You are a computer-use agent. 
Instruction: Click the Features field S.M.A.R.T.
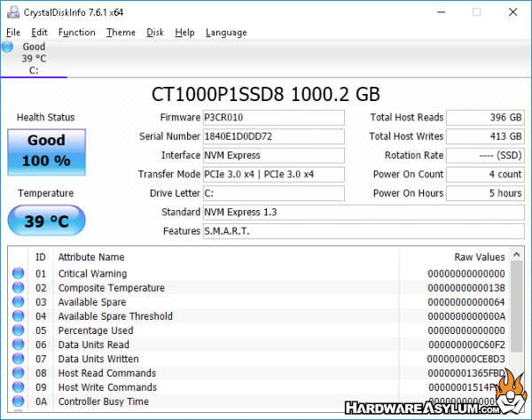[364, 231]
